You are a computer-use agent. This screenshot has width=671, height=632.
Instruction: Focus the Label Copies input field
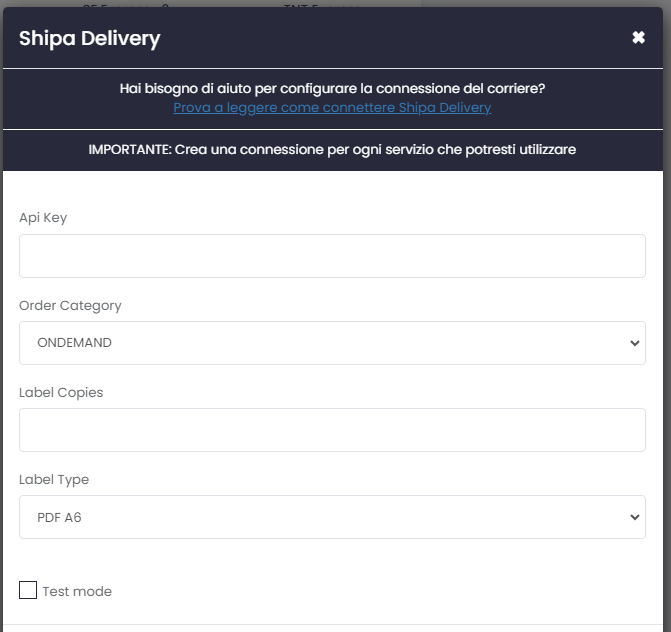[332, 430]
